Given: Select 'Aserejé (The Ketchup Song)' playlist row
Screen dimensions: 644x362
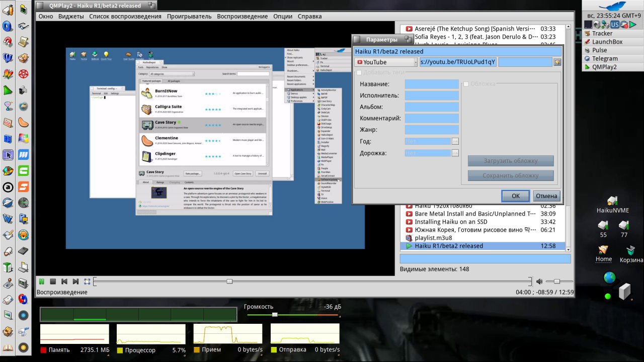Looking at the screenshot, I should click(482, 29).
